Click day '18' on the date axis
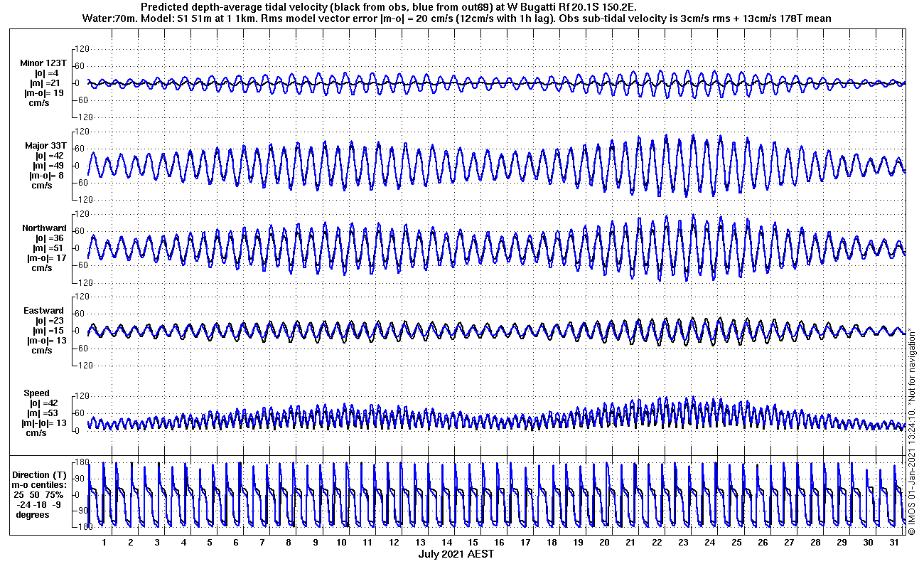The height and width of the screenshot is (569, 924). point(552,542)
